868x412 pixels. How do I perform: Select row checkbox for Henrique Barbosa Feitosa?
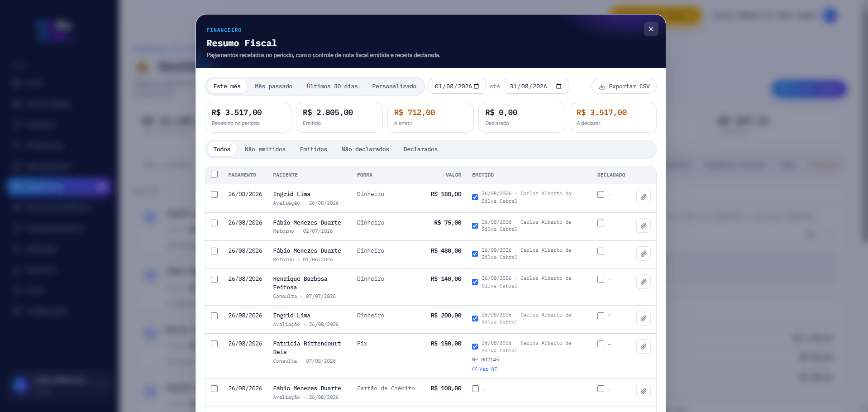tap(215, 279)
